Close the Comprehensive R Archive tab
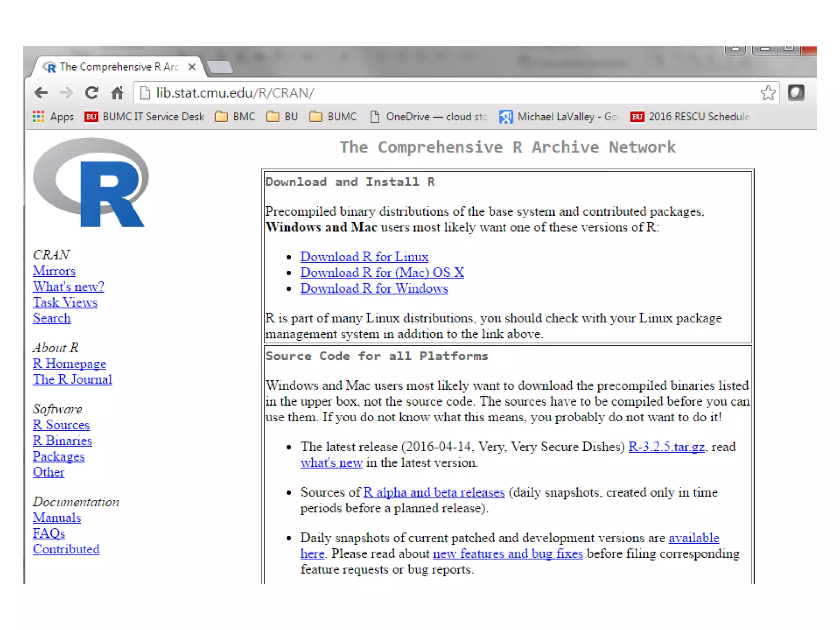The image size is (840, 630). coord(192,67)
